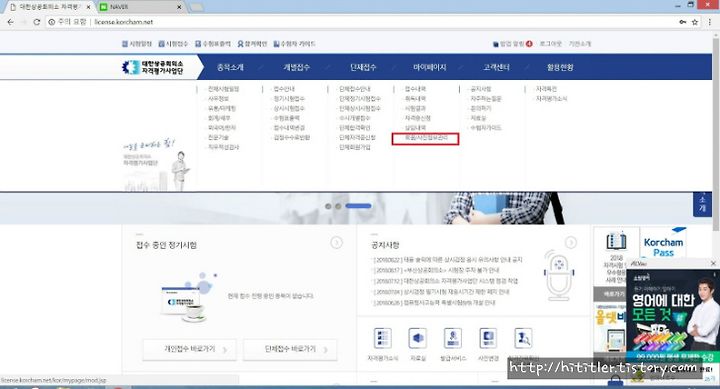Select 자격평가소식 under 활용현황

click(551, 99)
